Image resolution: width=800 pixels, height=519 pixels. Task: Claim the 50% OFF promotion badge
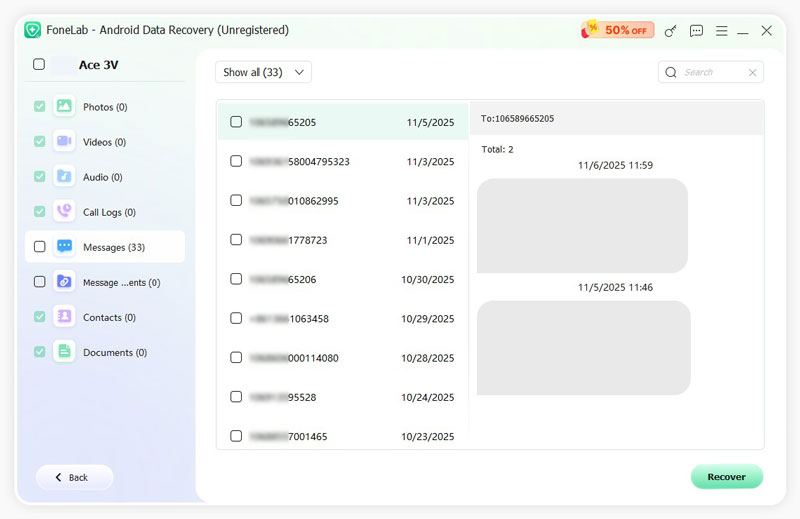(x=618, y=30)
